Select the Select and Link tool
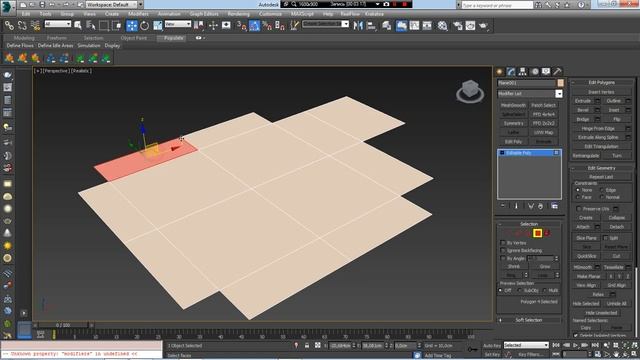 coord(9,26)
